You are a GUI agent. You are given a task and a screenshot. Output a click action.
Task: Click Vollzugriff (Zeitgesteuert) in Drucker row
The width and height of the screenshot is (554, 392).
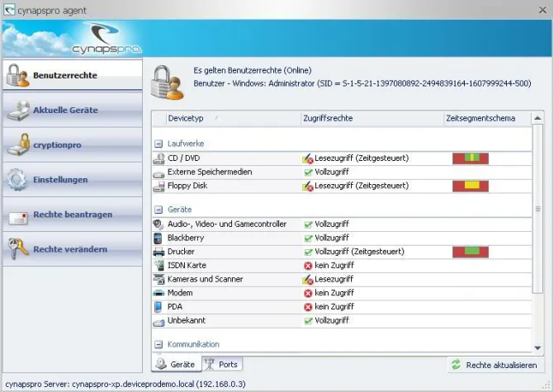coord(359,252)
